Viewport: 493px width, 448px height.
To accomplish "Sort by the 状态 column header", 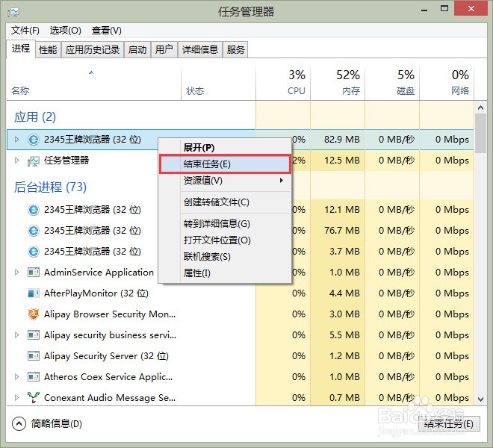I will pyautogui.click(x=219, y=84).
